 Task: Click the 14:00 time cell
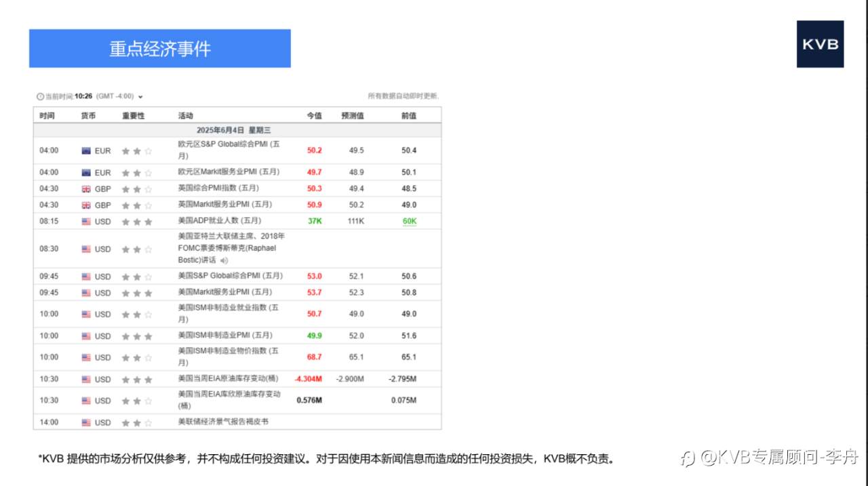point(49,423)
